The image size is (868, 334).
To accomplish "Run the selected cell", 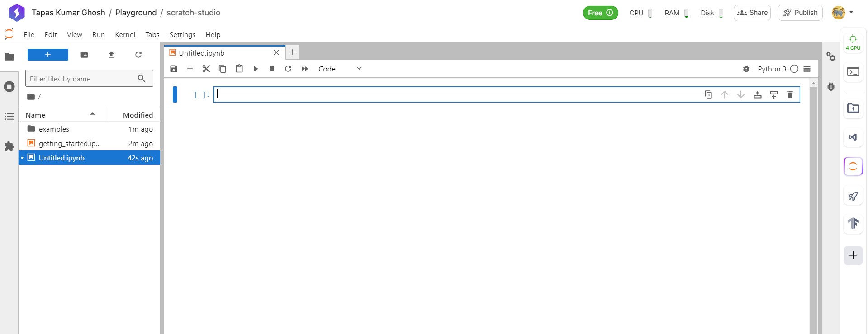I will click(x=256, y=69).
